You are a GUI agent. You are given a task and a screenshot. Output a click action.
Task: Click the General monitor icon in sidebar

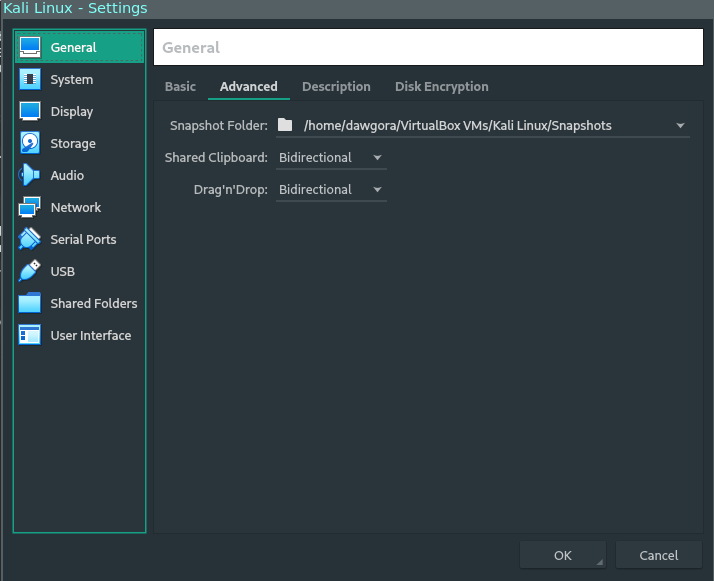point(30,47)
